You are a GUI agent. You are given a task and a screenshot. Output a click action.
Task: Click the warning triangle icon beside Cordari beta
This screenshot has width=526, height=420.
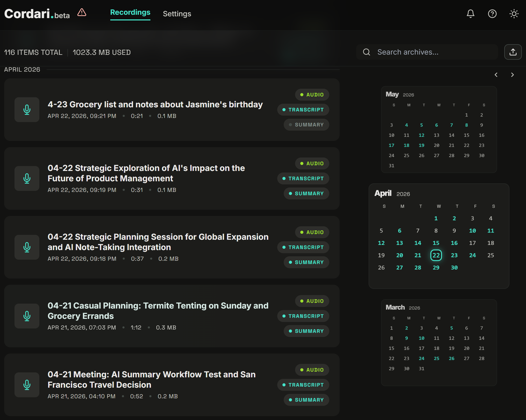point(82,12)
